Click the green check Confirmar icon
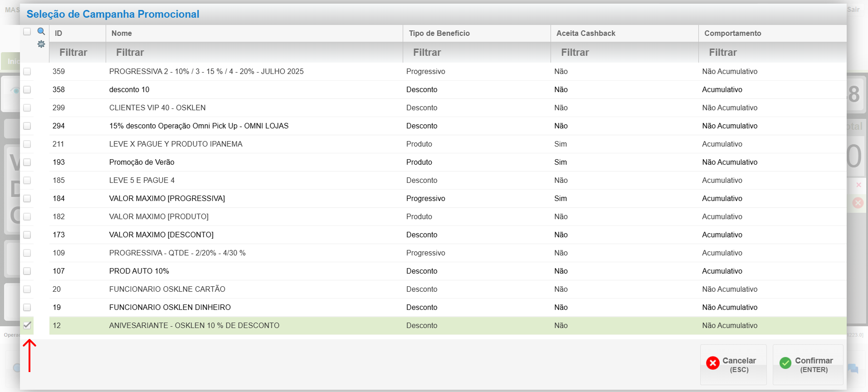 coord(785,363)
